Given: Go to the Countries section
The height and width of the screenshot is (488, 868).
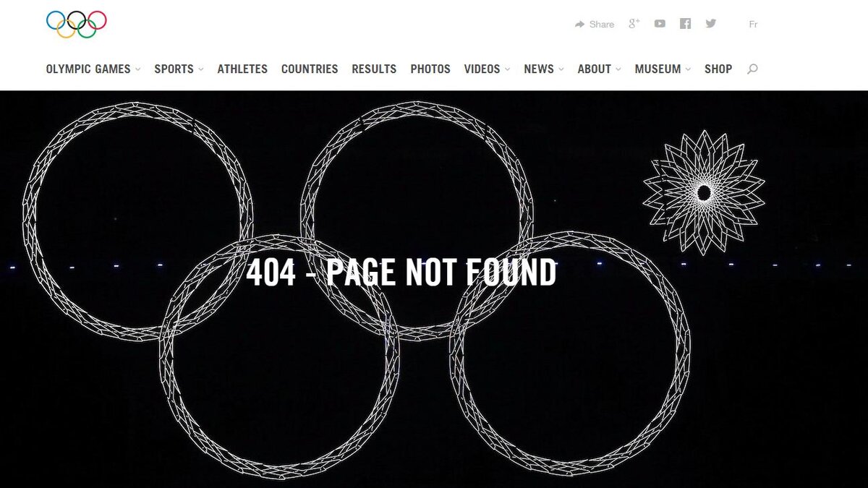Looking at the screenshot, I should [x=310, y=69].
